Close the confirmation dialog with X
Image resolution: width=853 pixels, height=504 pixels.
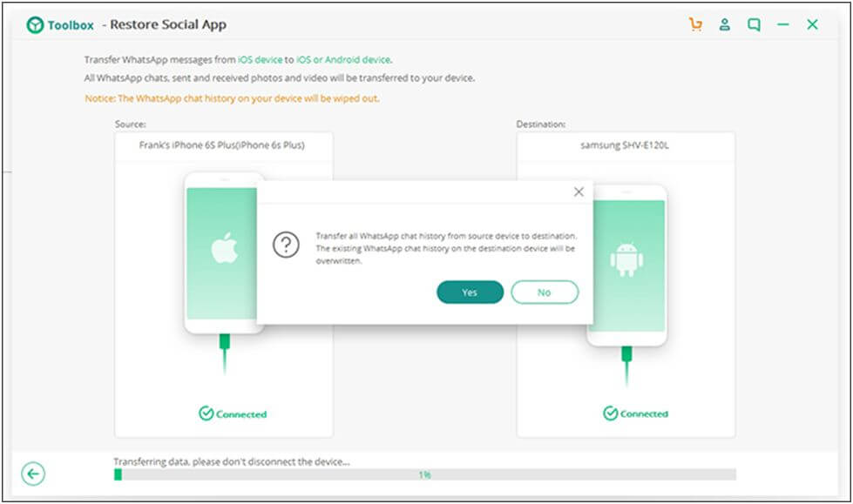click(579, 192)
